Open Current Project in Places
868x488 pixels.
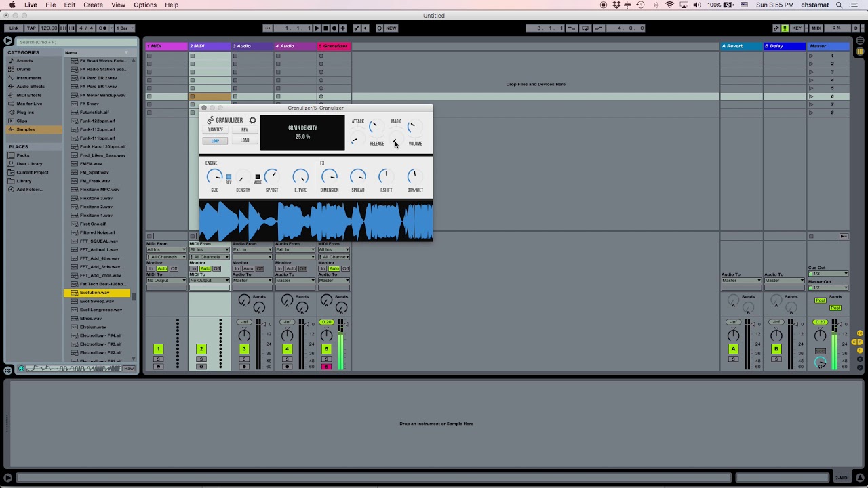tap(33, 172)
